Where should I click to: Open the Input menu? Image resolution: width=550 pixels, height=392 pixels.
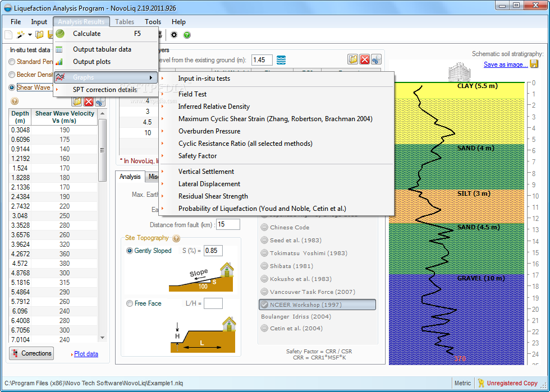pos(39,22)
